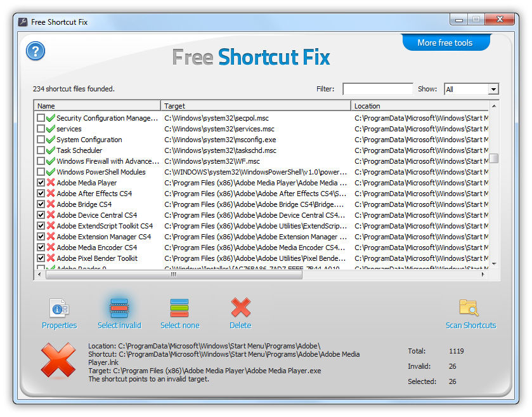The image size is (532, 417).
Task: Open the Show dropdown set to All
Action: [x=471, y=89]
